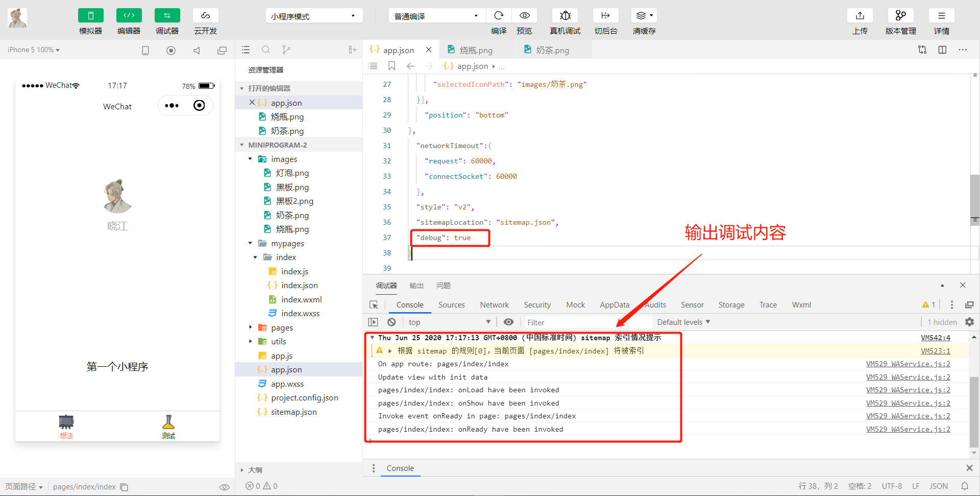Image resolution: width=980 pixels, height=496 pixels.
Task: Click the upload (上传) icon
Action: click(860, 15)
